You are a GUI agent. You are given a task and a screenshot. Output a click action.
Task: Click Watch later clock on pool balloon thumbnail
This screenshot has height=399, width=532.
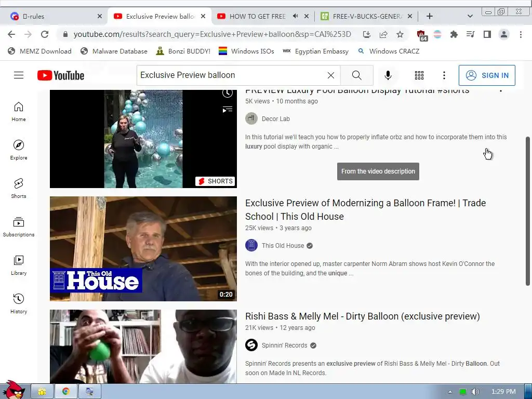(x=228, y=92)
